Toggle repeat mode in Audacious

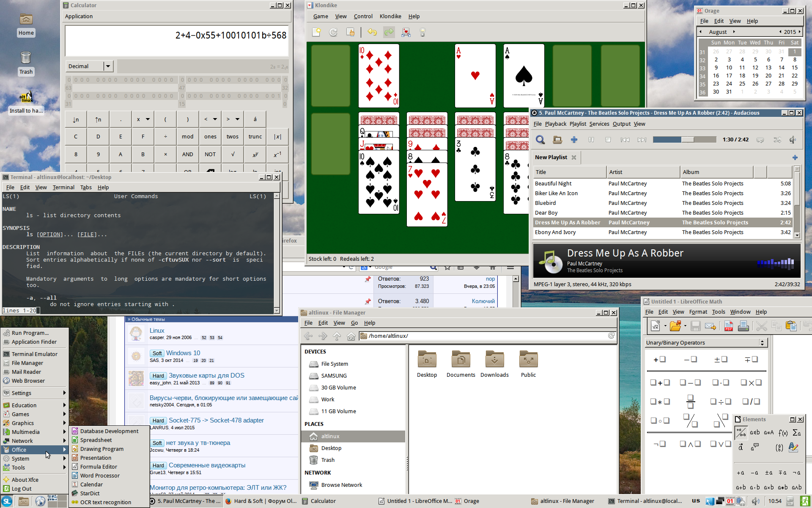pyautogui.click(x=761, y=140)
